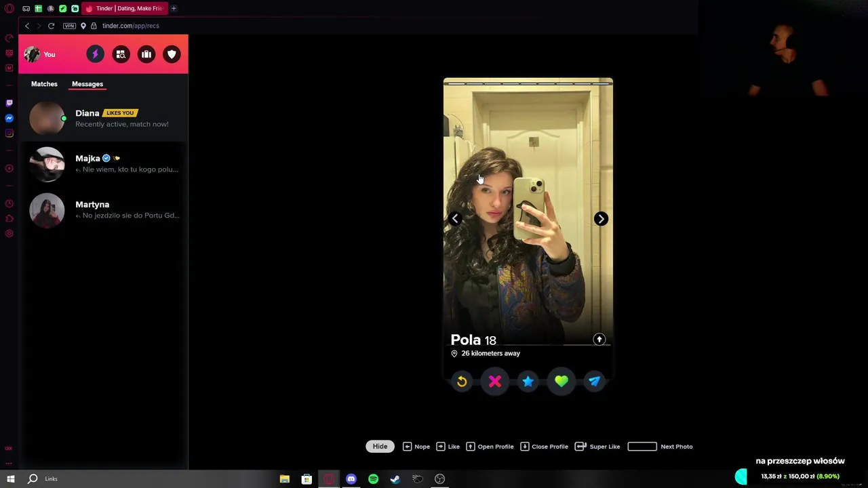The image size is (868, 488).
Task: Open the Windows Start menu
Action: click(10, 479)
